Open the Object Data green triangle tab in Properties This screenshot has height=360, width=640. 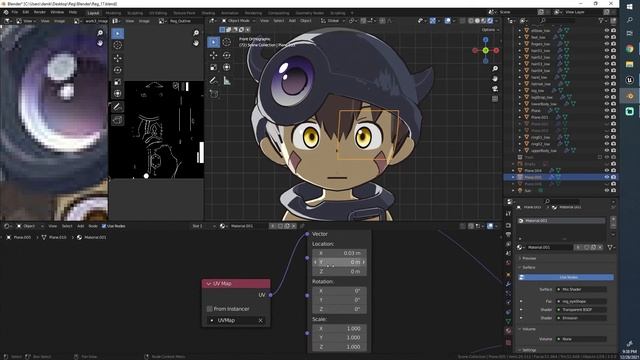pos(508,321)
